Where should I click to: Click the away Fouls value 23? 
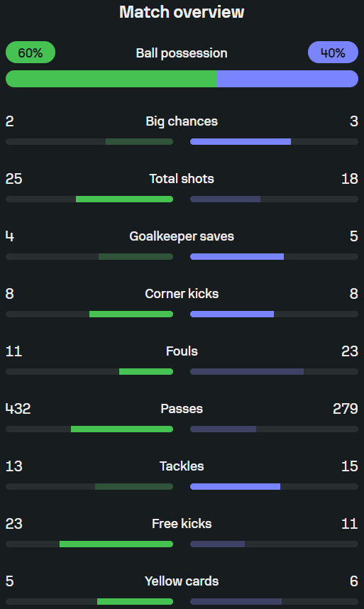click(350, 351)
